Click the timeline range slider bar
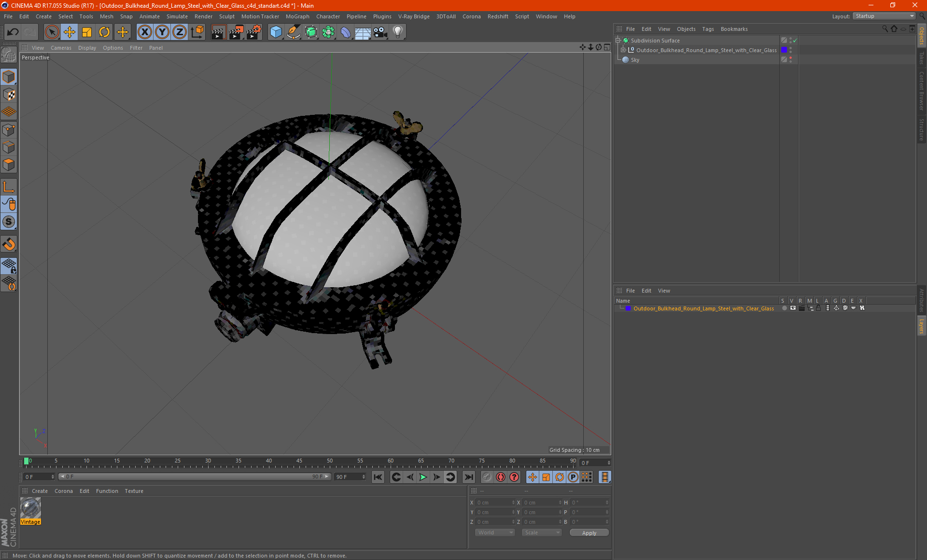The width and height of the screenshot is (927, 560). click(195, 477)
